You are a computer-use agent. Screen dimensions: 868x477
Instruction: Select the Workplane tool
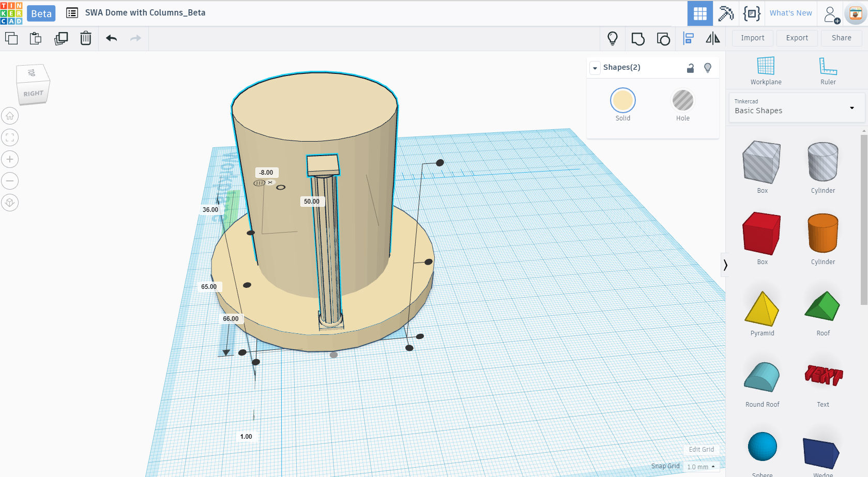point(766,71)
